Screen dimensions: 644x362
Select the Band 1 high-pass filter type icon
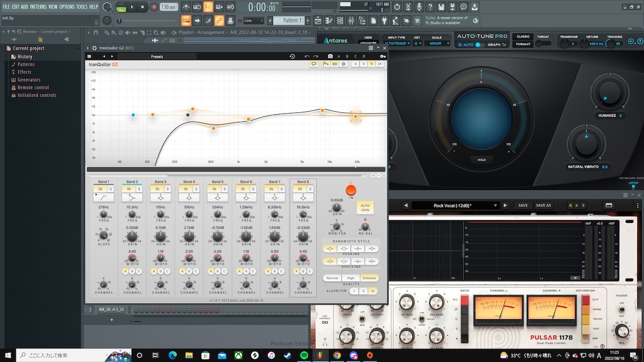coord(103,197)
